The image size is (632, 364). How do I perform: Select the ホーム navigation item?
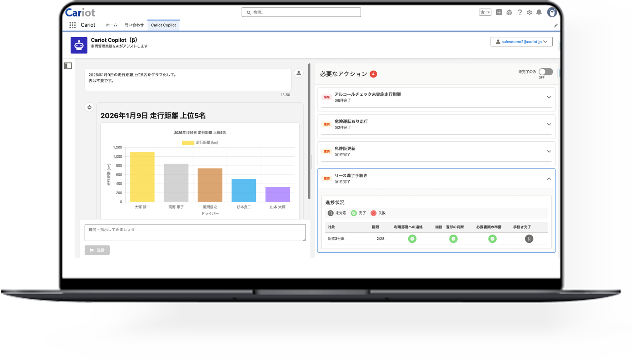(111, 25)
